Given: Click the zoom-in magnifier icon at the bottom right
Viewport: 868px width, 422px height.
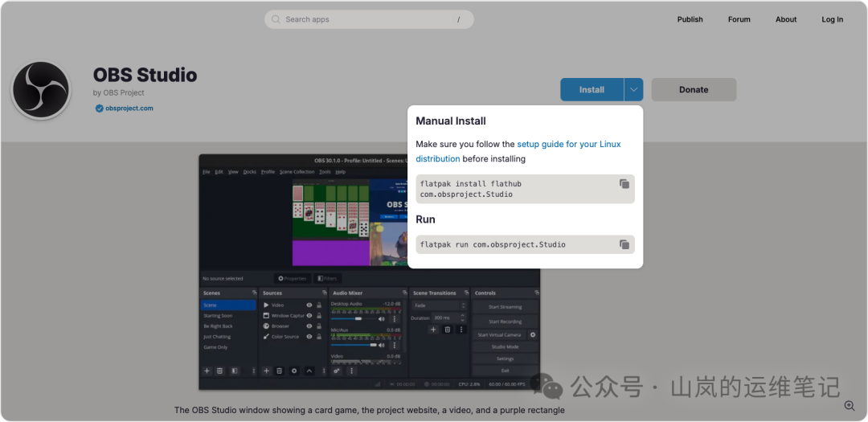Looking at the screenshot, I should (x=850, y=406).
